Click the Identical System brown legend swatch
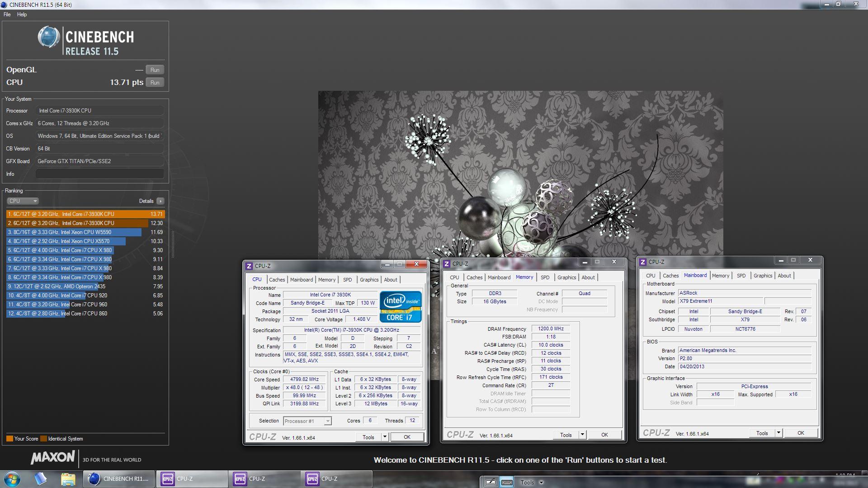 coord(43,439)
